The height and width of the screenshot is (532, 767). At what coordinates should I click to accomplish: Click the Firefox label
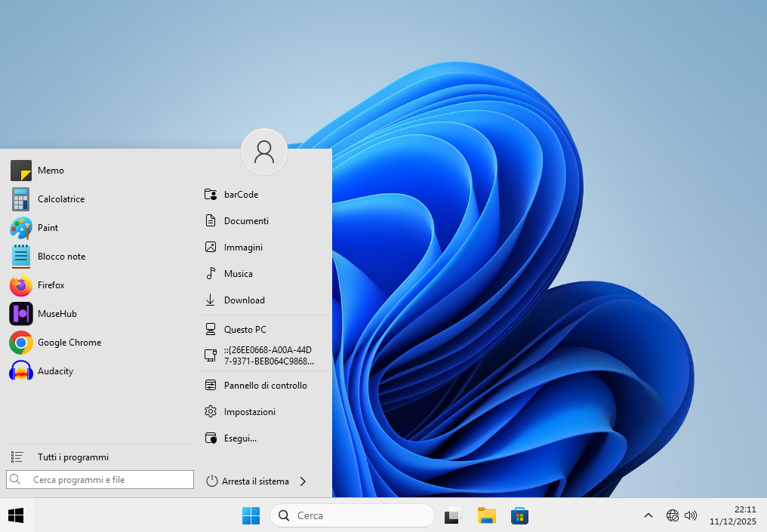coord(51,285)
